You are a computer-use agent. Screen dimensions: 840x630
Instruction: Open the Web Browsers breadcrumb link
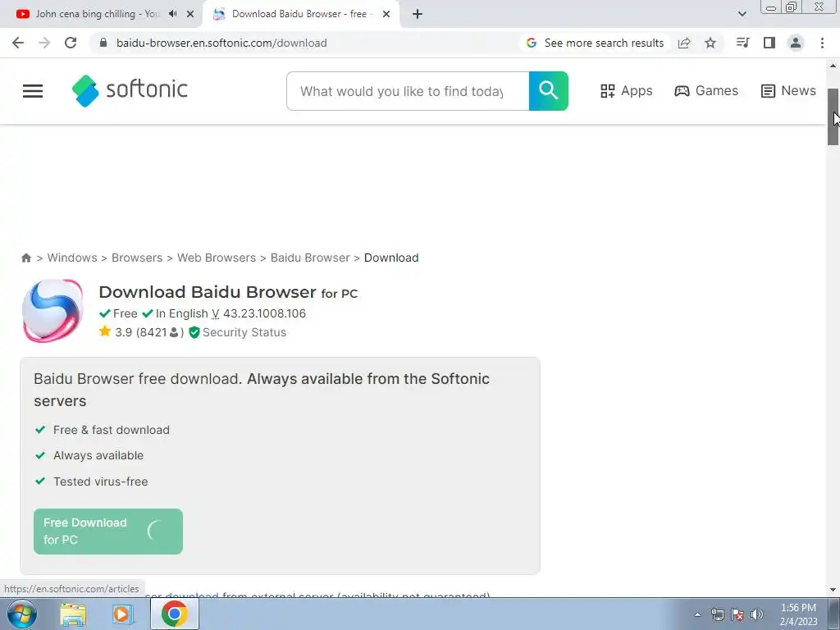pyautogui.click(x=217, y=258)
